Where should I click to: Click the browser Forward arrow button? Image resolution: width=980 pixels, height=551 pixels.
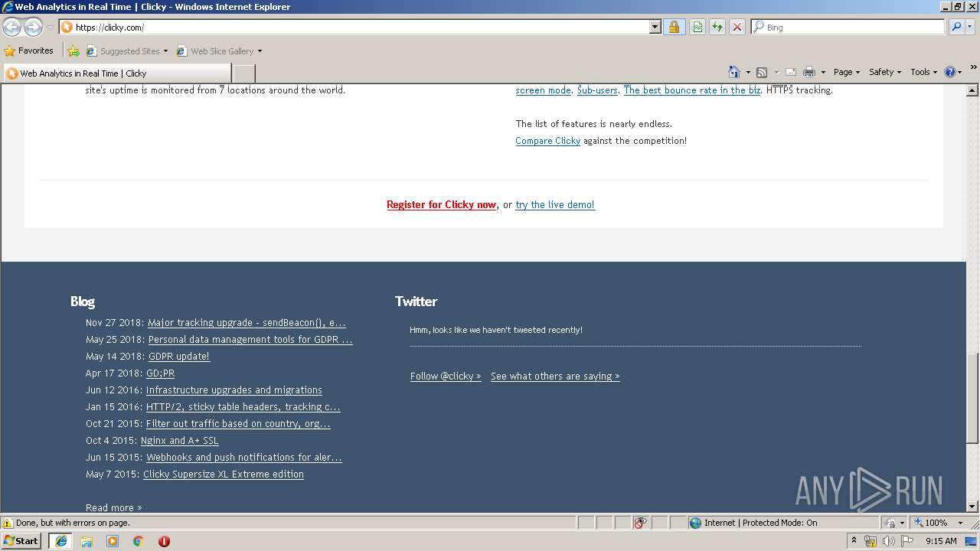pyautogui.click(x=33, y=28)
